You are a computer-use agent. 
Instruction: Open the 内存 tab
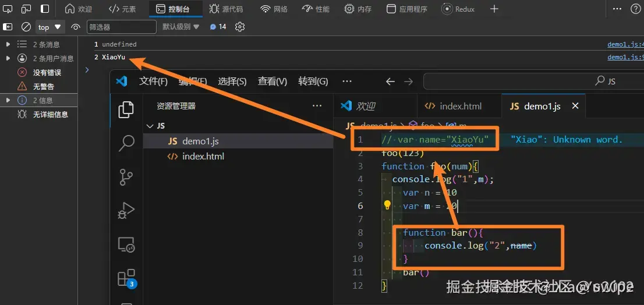coord(358,9)
